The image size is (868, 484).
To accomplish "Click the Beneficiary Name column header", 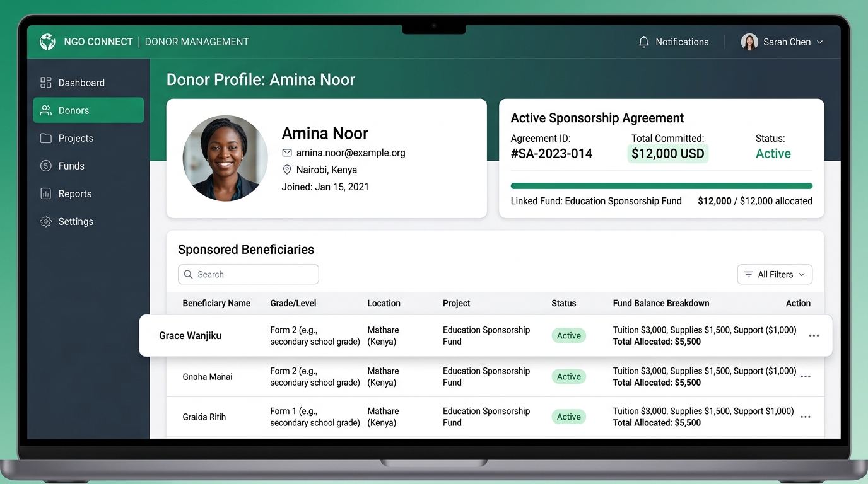I will (216, 303).
